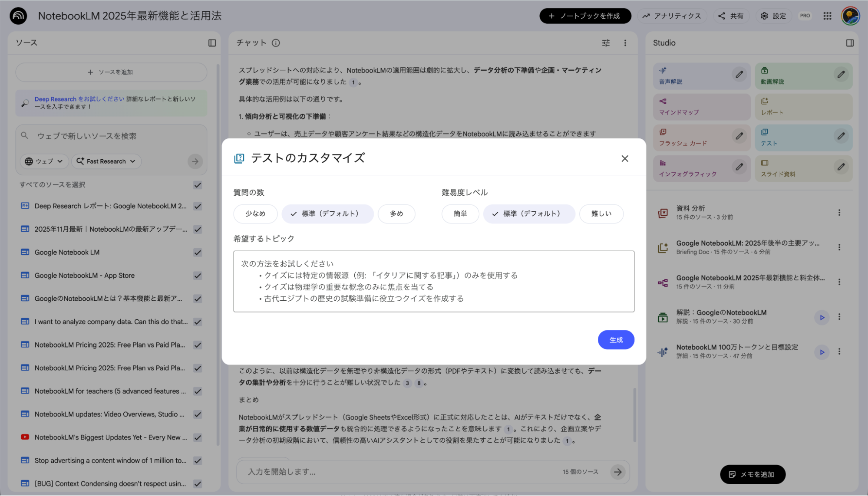Play the 解説：GoogleのNotebookLM audio
868x496 pixels.
click(x=822, y=317)
